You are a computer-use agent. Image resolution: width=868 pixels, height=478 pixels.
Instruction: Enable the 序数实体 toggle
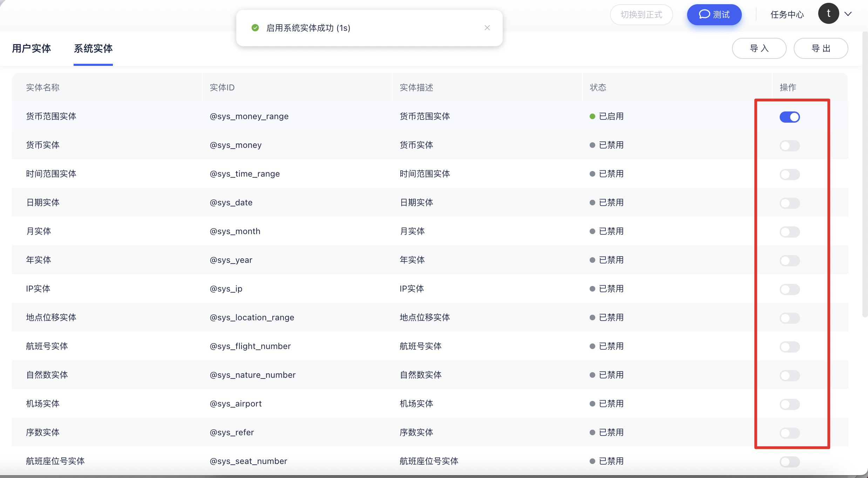789,433
